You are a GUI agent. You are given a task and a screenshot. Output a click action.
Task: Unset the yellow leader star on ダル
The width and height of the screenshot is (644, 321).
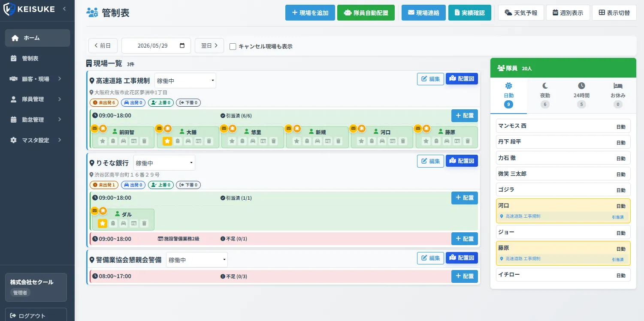tap(103, 223)
